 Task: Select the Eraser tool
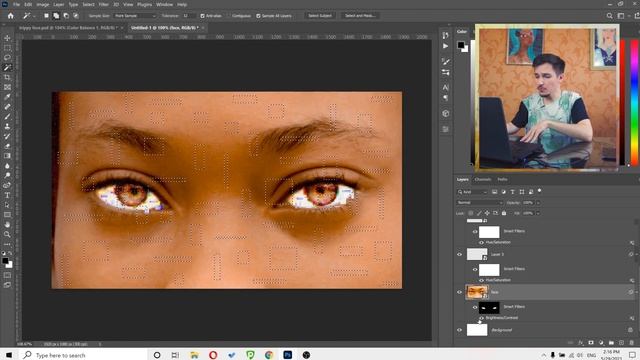point(7,146)
